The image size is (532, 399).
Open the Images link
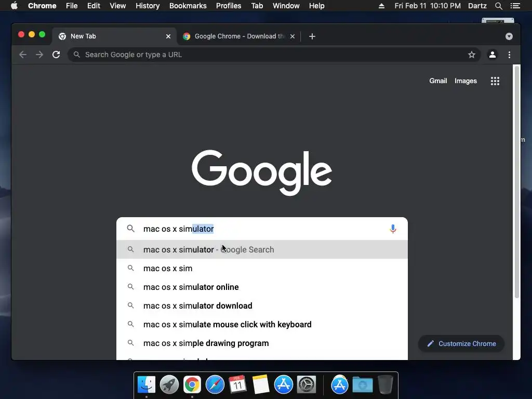coord(465,81)
